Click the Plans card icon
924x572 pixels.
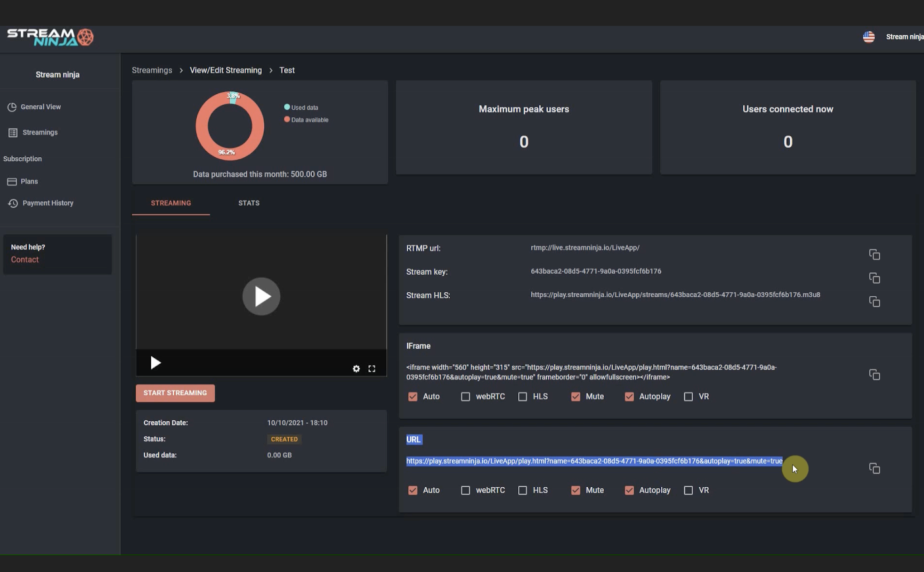click(x=12, y=181)
